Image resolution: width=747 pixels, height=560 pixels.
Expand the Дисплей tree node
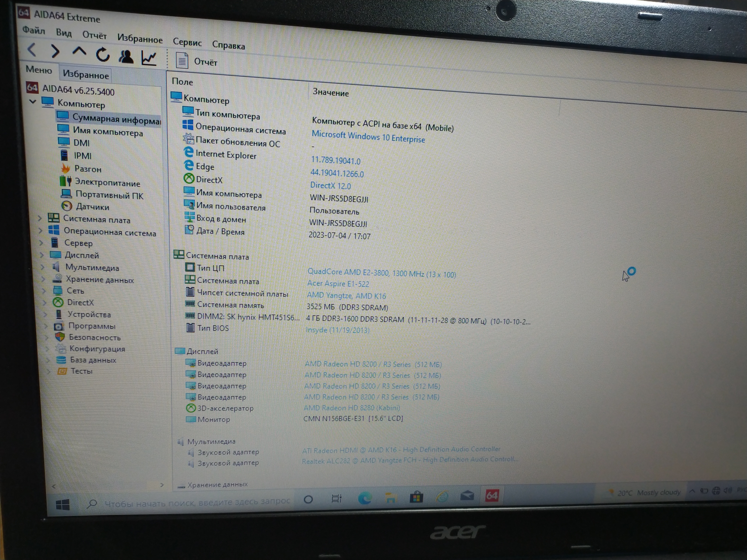point(41,255)
